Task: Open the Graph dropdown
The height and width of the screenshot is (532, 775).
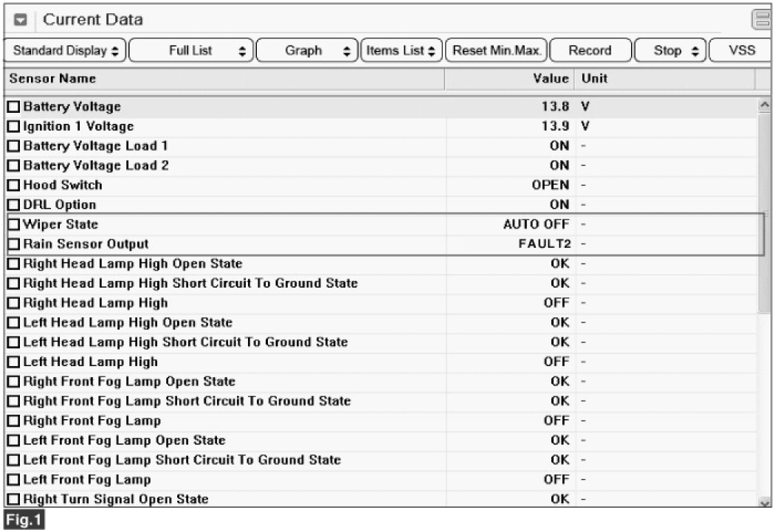Action: 307,51
